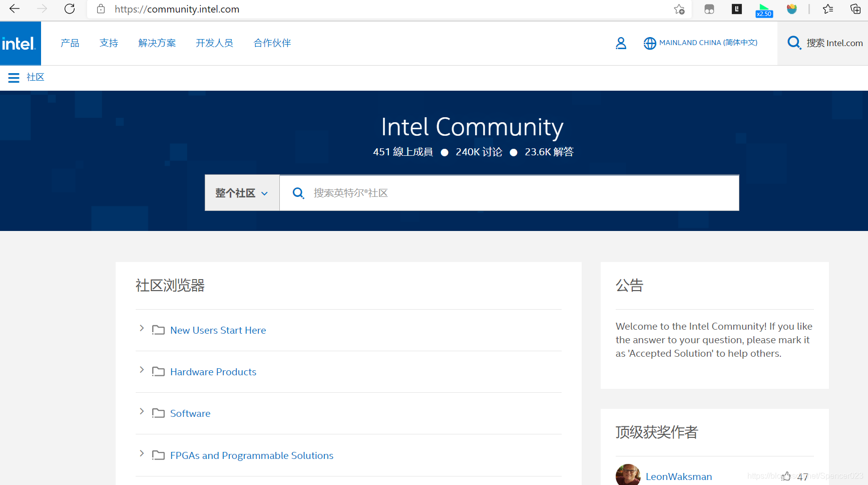The width and height of the screenshot is (868, 485).
Task: Click the lock site info icon
Action: coord(101,9)
